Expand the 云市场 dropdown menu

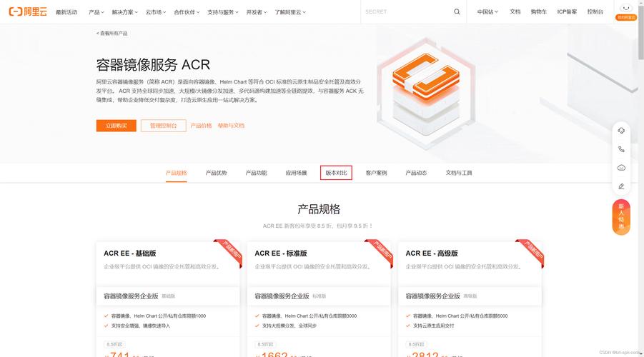click(156, 12)
